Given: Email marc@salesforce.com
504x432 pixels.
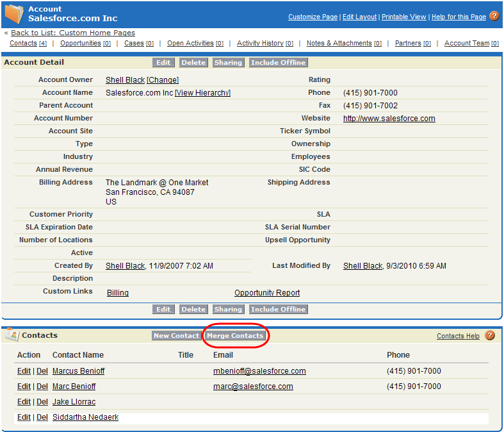Looking at the screenshot, I should click(253, 386).
